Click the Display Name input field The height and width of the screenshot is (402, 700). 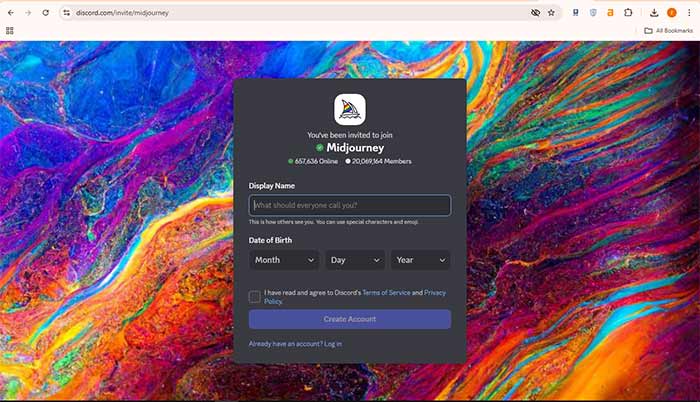350,205
